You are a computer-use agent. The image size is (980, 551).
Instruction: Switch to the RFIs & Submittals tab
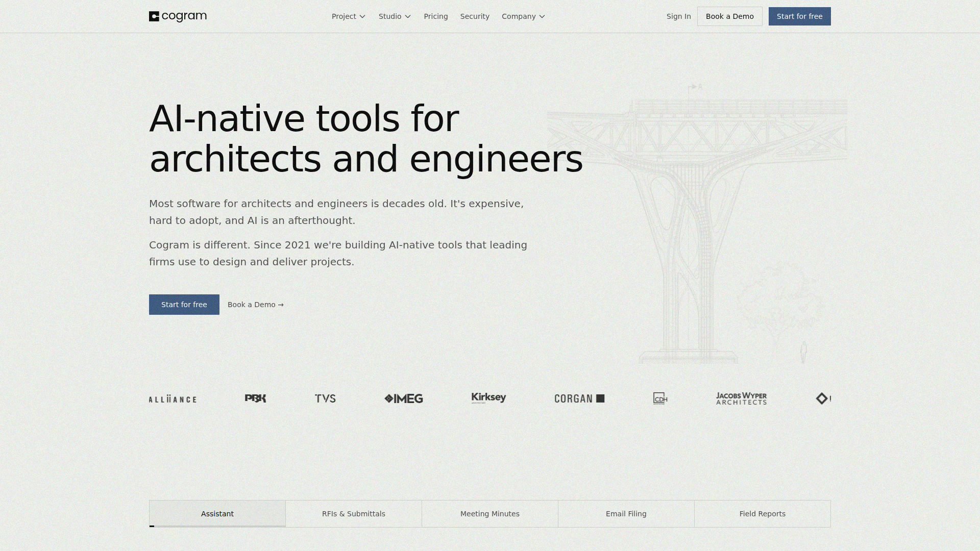click(354, 514)
